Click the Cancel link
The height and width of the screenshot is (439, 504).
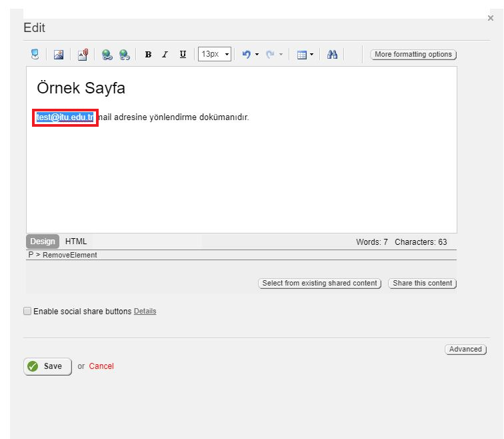[101, 366]
